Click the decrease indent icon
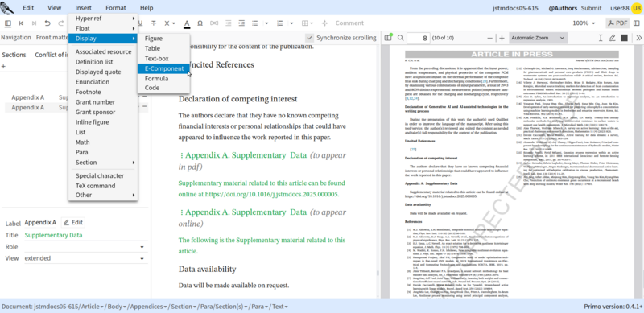The width and height of the screenshot is (644, 313). pos(229,23)
